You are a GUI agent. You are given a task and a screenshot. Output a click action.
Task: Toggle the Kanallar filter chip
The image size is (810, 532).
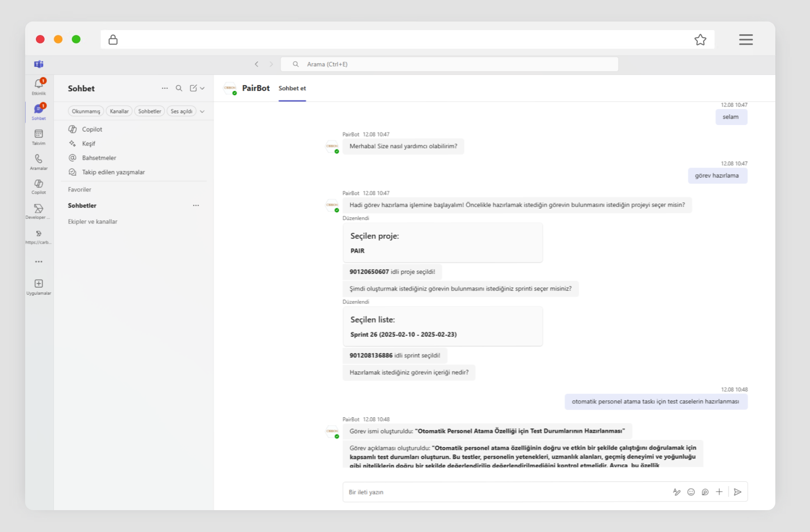click(x=119, y=111)
